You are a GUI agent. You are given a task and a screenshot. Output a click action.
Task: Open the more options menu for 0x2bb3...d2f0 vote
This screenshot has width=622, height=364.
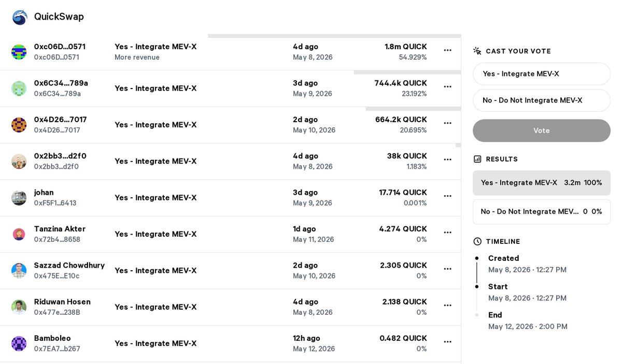point(448,159)
